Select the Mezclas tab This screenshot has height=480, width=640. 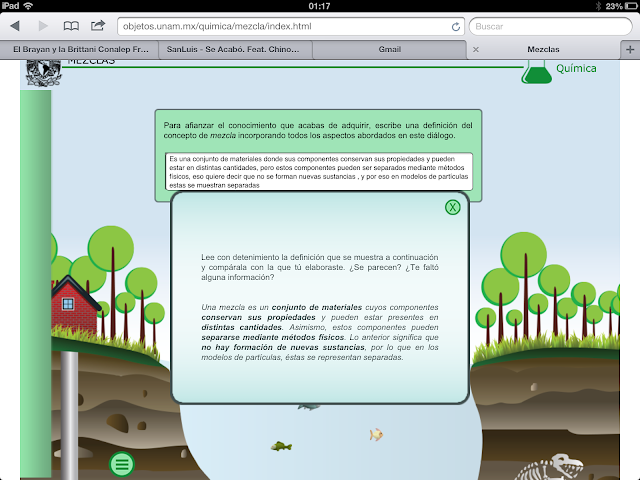point(543,49)
